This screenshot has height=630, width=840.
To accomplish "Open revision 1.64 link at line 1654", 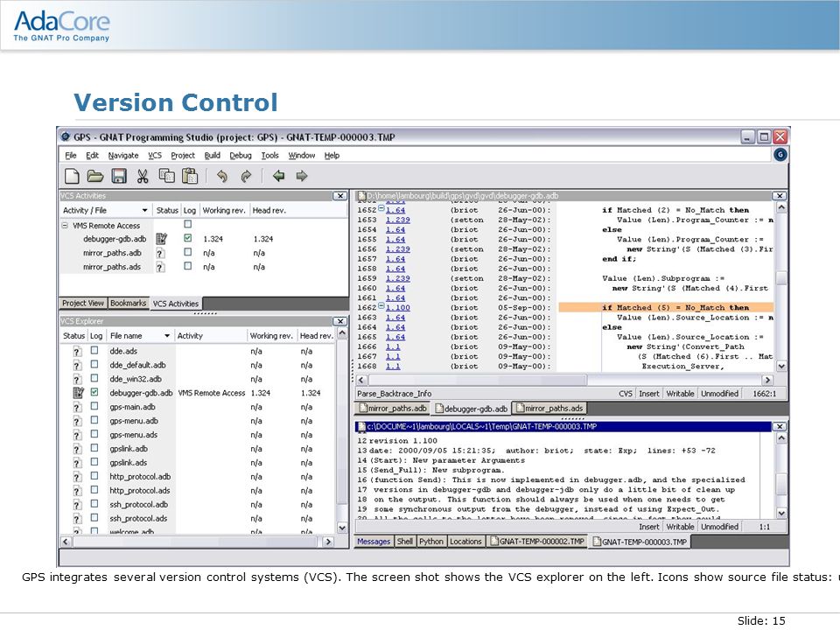I will point(395,230).
